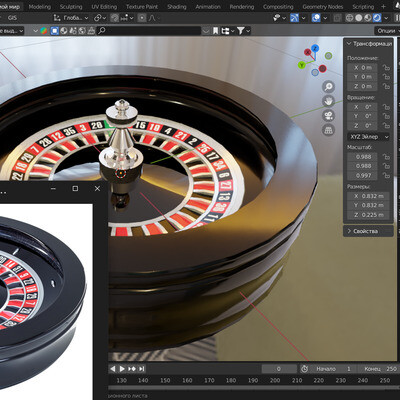Screen dimensions: 400x400
Task: Toggle camera view with camera icon
Action: pyautogui.click(x=329, y=116)
